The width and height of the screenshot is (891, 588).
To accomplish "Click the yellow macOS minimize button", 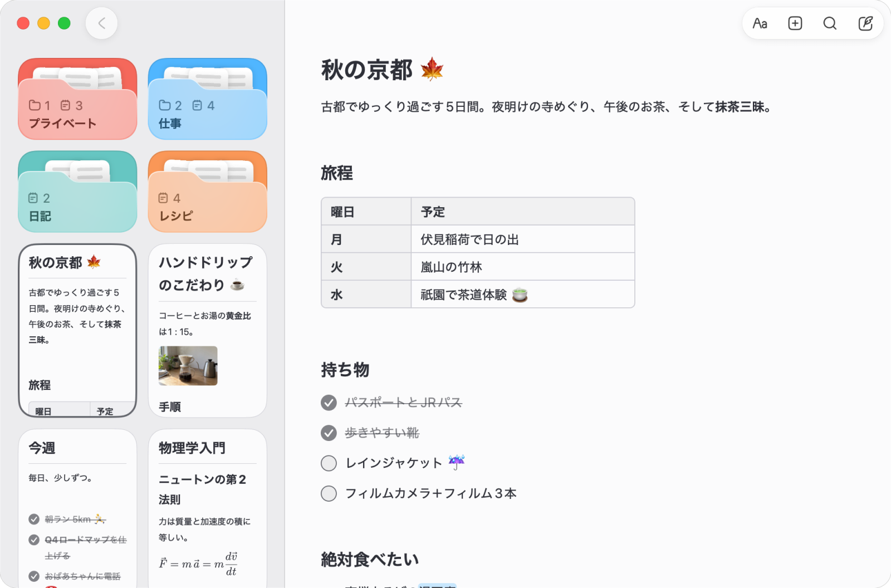I will click(x=43, y=23).
